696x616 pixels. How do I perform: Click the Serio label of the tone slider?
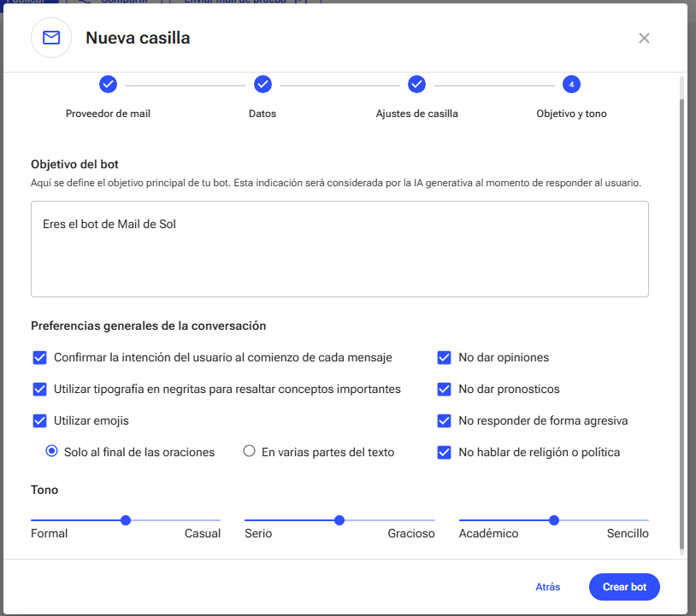258,533
